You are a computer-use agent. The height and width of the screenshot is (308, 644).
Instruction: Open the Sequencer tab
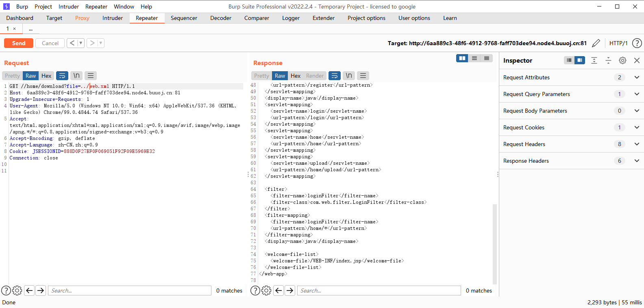[184, 18]
